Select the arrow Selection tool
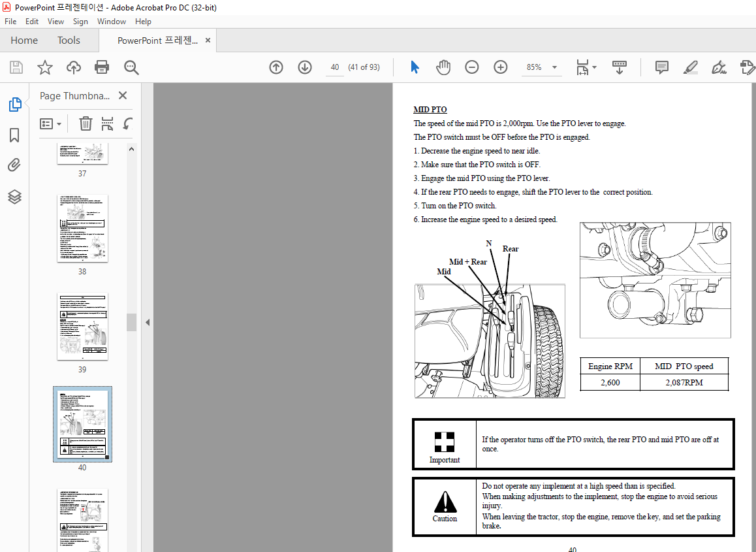 (415, 67)
